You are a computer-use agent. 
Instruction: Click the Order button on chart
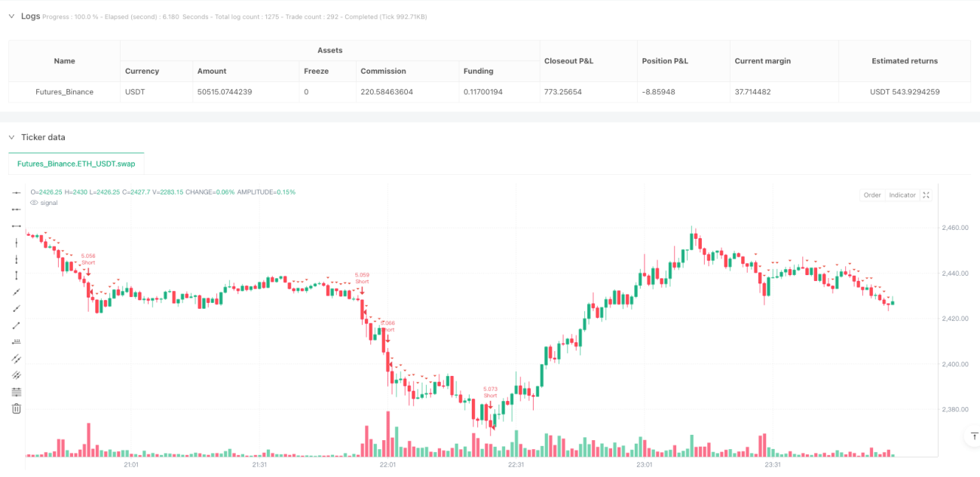pyautogui.click(x=872, y=195)
